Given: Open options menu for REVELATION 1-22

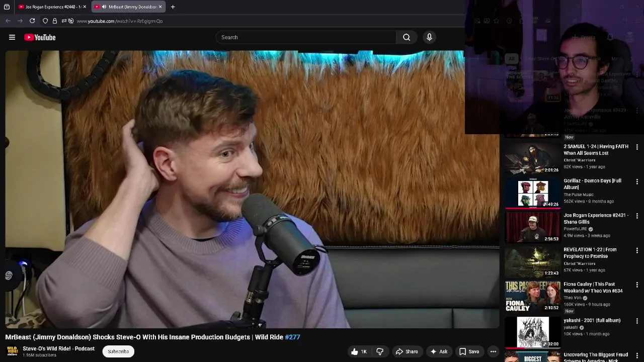Looking at the screenshot, I should point(637,250).
